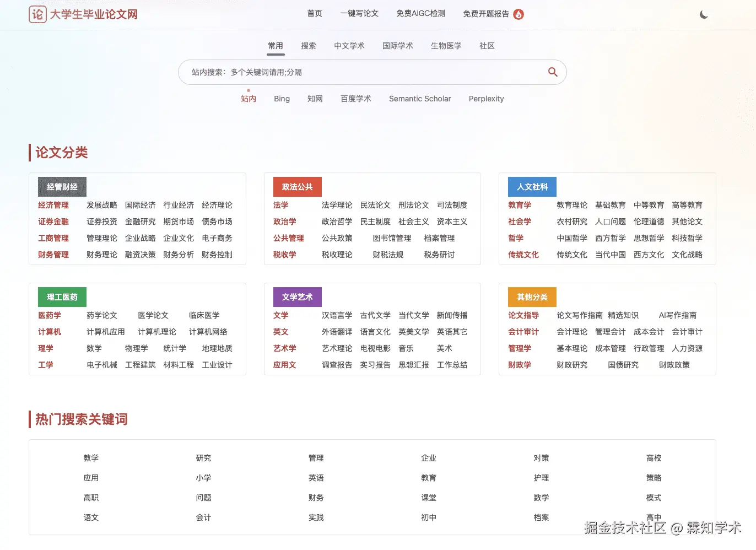Open the AI写作指南 link

[677, 315]
